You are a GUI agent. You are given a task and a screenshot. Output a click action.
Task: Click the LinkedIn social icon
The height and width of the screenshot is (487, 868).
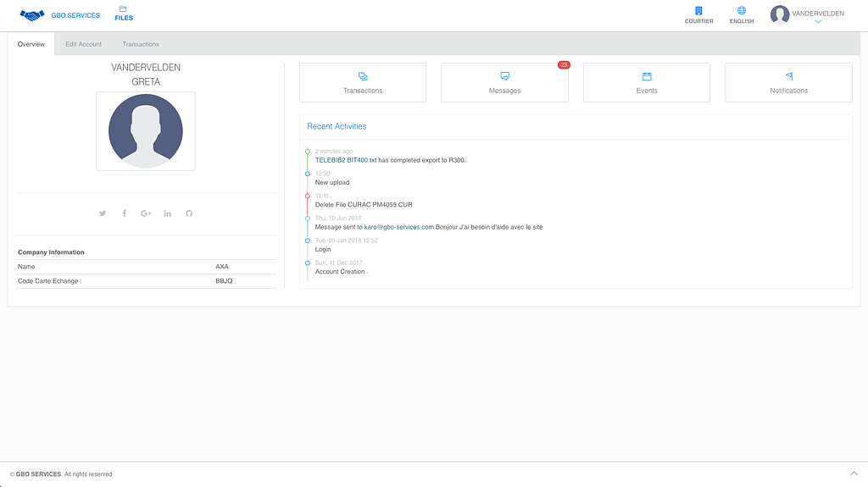point(168,213)
